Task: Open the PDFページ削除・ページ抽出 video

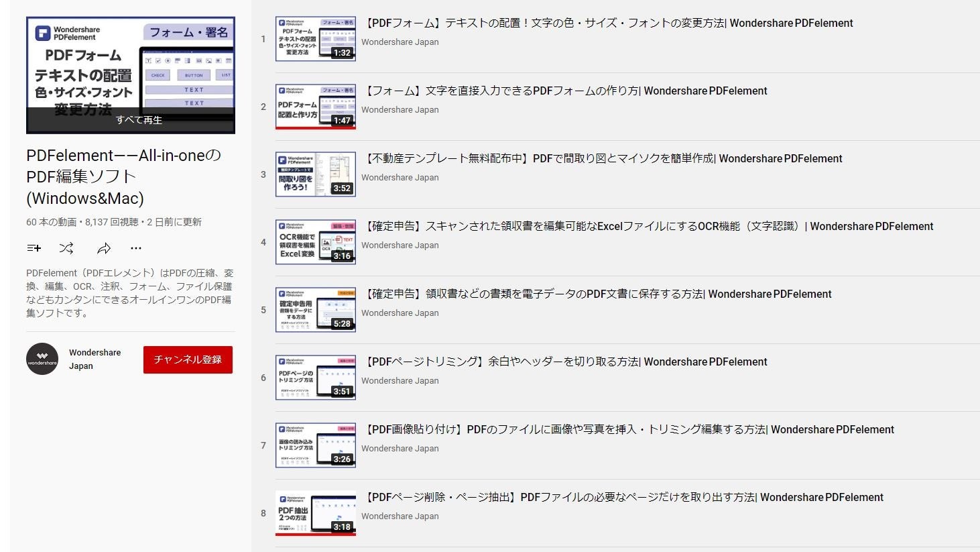Action: (623, 497)
